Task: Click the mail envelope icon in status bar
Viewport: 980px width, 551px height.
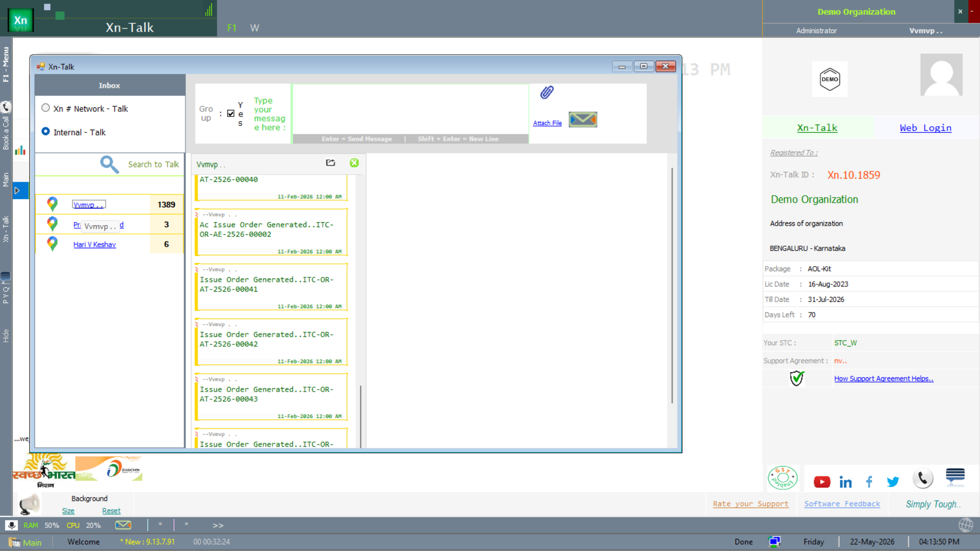Action: click(x=123, y=525)
